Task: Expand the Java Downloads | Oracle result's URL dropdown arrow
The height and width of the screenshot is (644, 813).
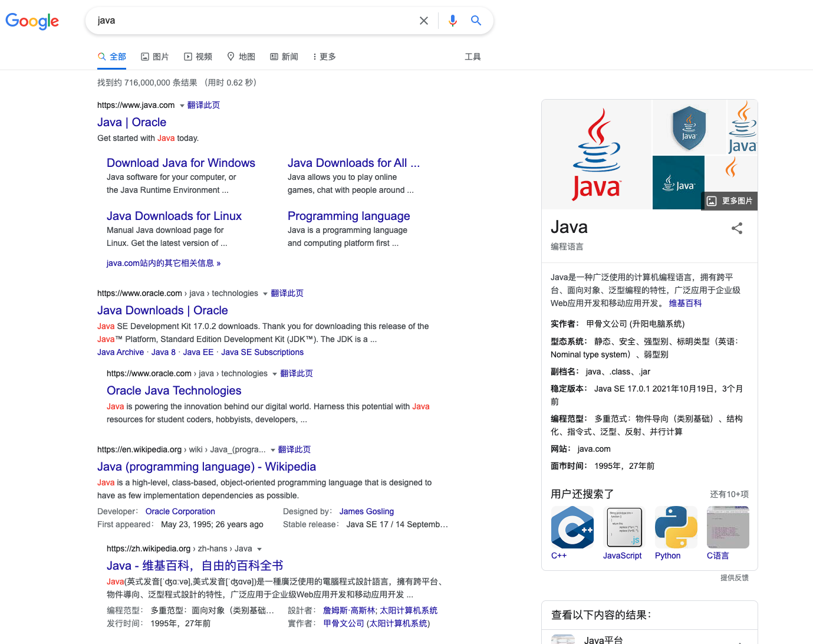Action: pos(265,294)
